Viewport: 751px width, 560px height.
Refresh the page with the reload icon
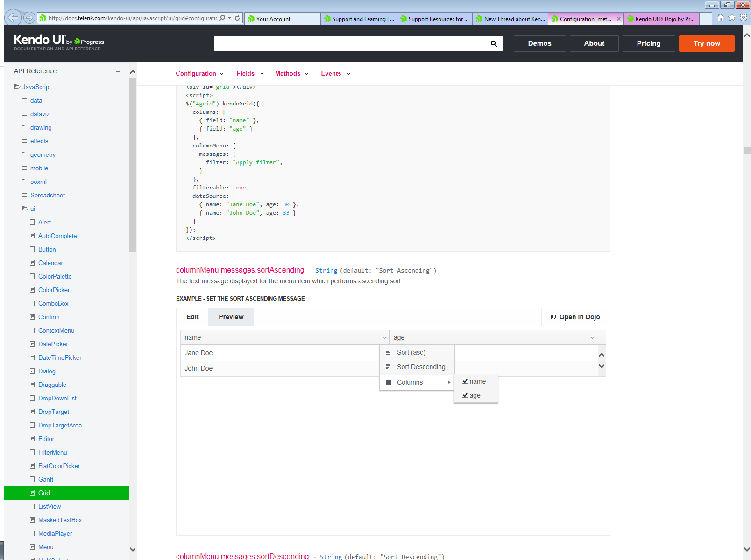(237, 18)
